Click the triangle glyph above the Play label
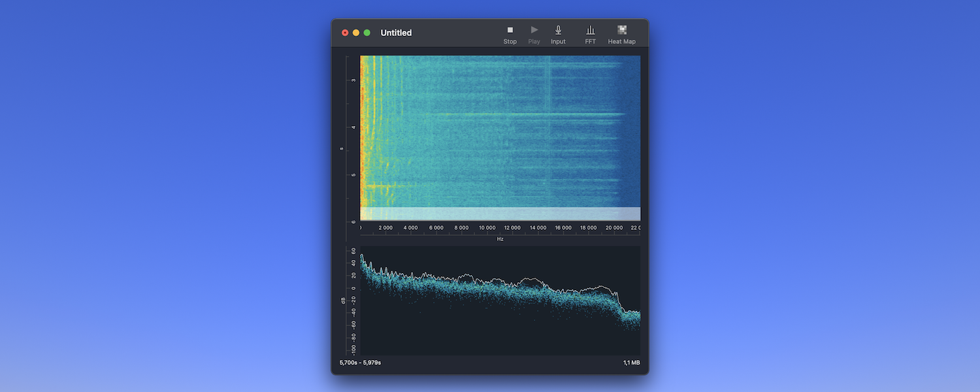The height and width of the screenshot is (392, 980). tap(534, 30)
